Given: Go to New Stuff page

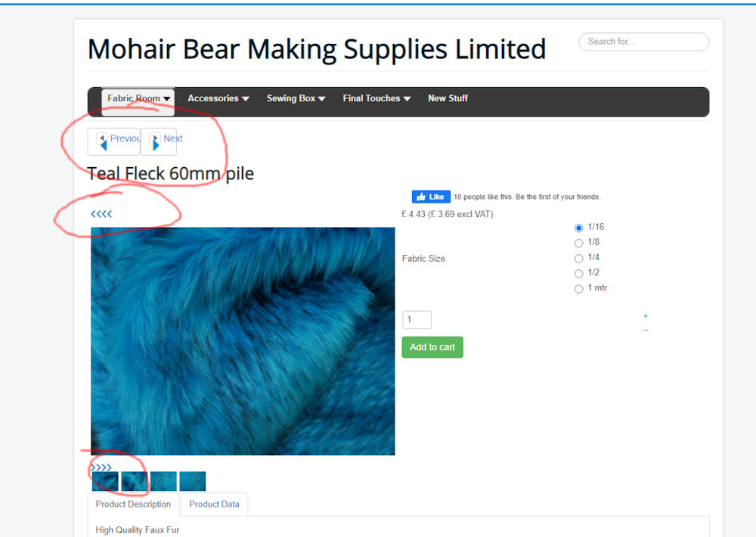Looking at the screenshot, I should click(x=448, y=98).
